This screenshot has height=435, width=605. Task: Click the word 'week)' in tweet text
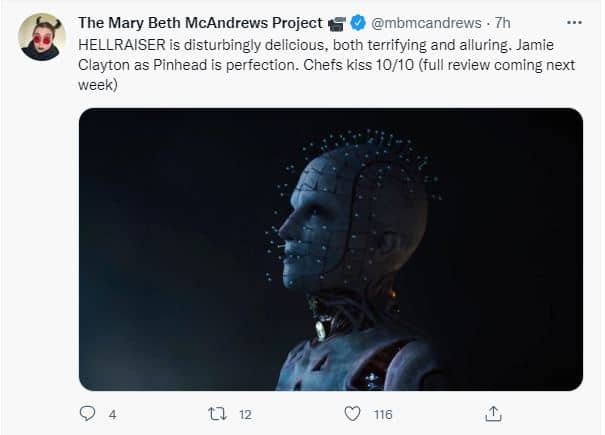pyautogui.click(x=98, y=85)
